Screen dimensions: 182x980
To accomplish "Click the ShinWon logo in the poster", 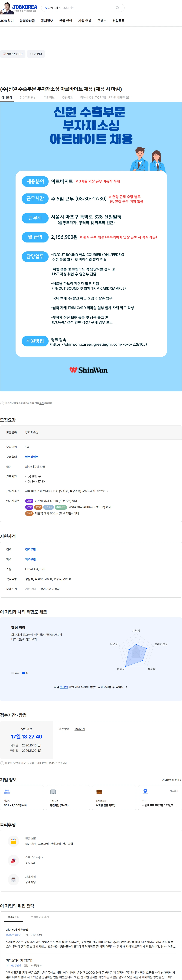I will pyautogui.click(x=88, y=370).
